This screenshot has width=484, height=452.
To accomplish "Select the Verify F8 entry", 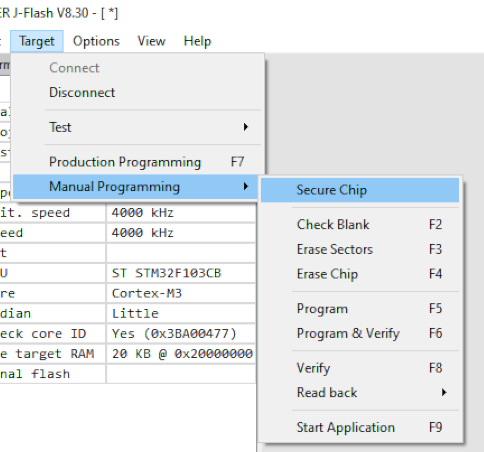I will pyautogui.click(x=360, y=368).
